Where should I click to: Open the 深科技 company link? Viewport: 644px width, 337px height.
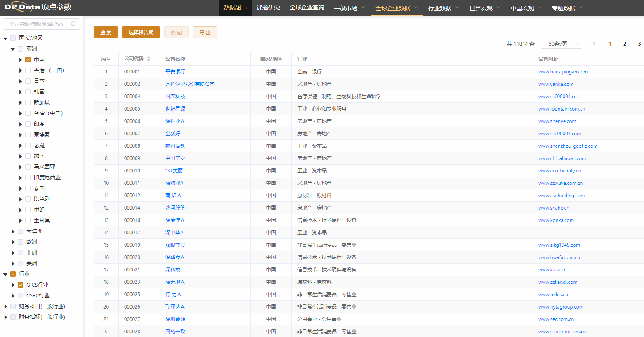tap(173, 270)
